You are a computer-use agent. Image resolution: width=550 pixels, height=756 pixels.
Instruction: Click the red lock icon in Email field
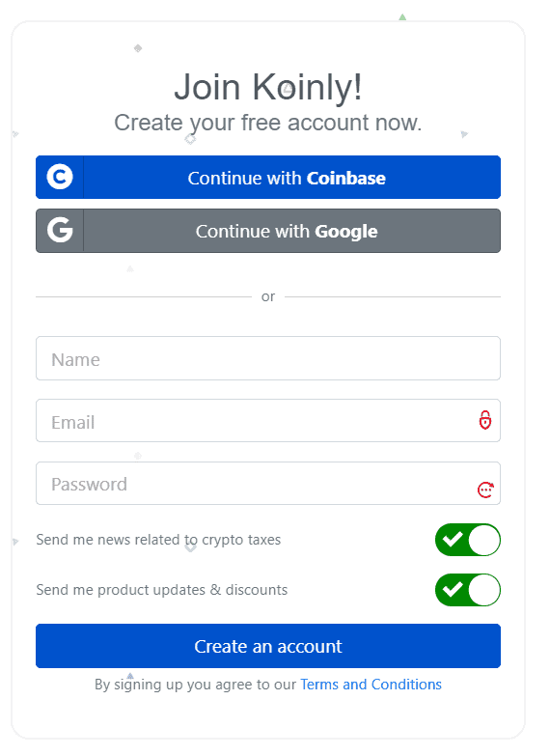tap(485, 420)
